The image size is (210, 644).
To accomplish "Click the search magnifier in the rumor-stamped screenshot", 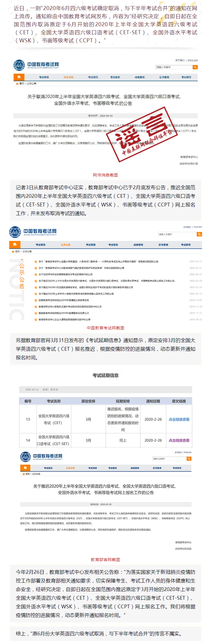I will point(195,67).
